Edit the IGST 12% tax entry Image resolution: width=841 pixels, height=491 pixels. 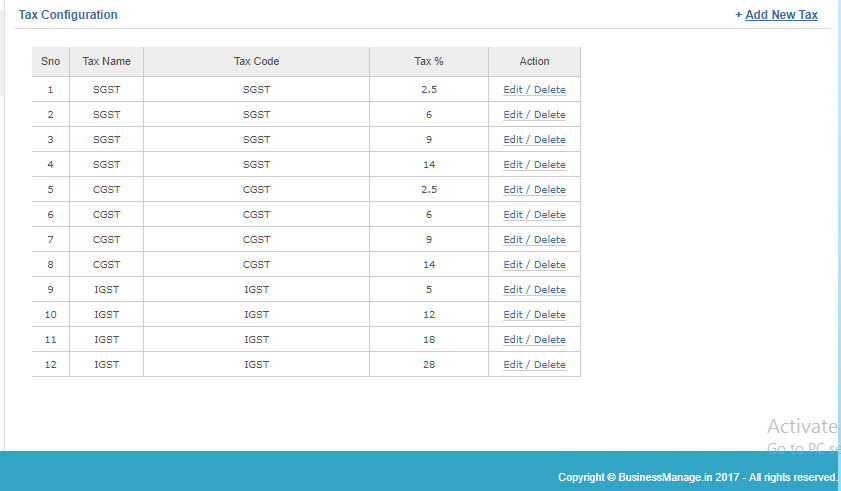tap(513, 315)
